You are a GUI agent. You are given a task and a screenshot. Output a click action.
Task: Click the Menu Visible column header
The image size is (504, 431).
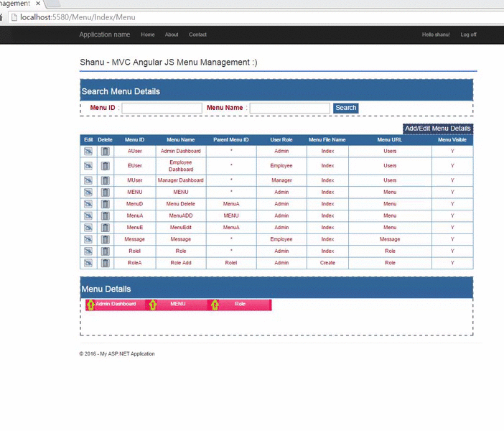pos(452,140)
